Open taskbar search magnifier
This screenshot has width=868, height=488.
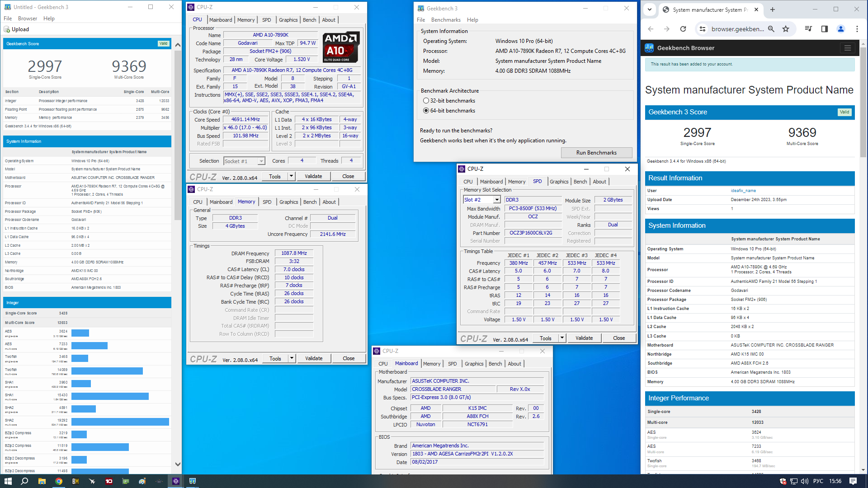click(x=24, y=481)
